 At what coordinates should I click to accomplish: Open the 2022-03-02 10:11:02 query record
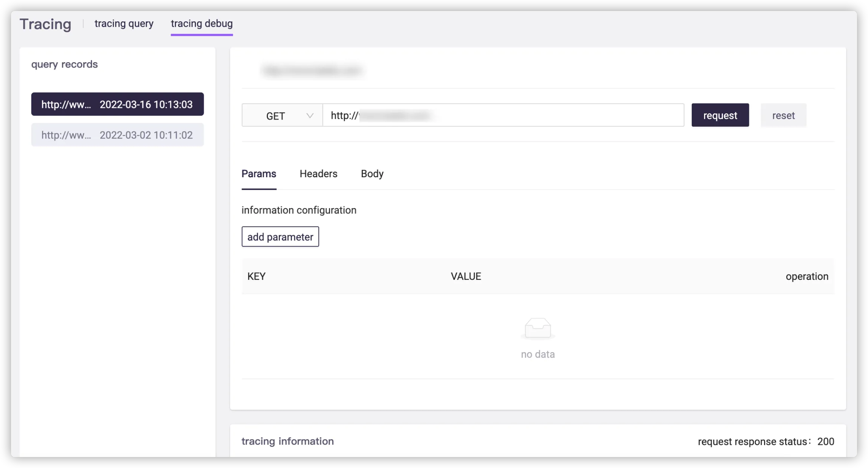click(x=117, y=135)
